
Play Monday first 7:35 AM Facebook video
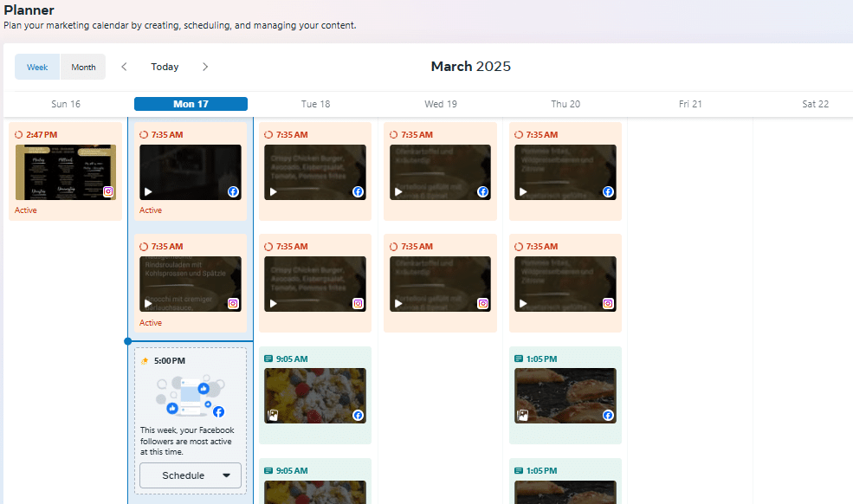pyautogui.click(x=148, y=191)
